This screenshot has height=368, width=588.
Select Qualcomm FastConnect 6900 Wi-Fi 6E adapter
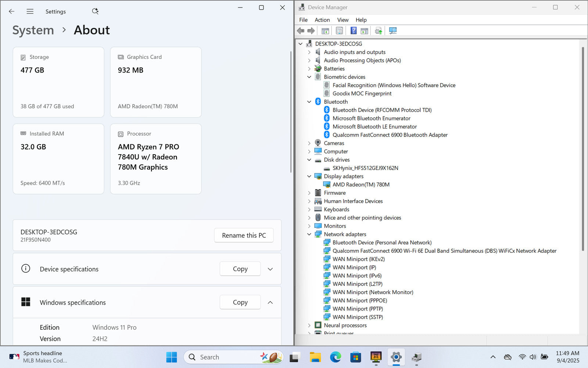(x=444, y=251)
